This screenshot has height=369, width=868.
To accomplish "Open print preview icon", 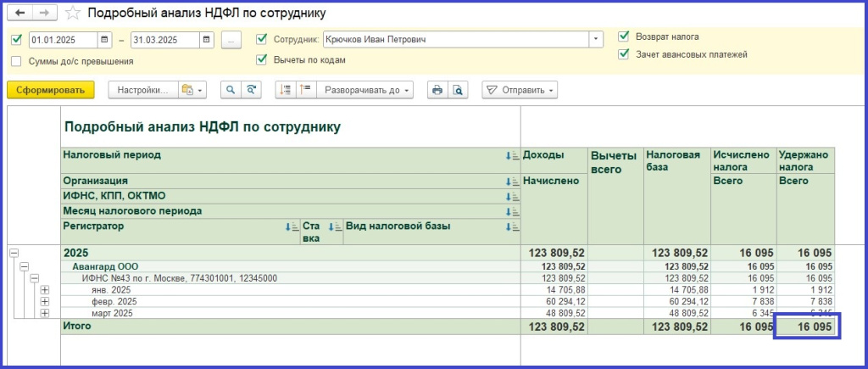I will tap(458, 90).
